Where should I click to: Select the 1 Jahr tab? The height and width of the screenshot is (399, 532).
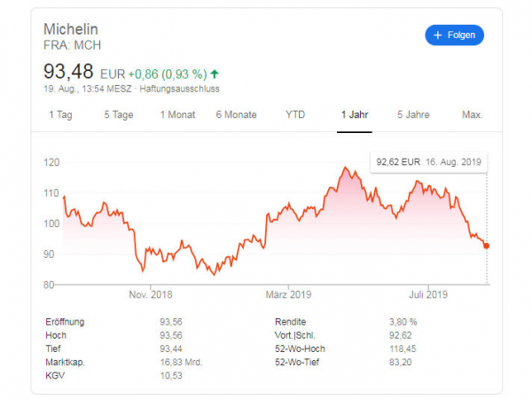[x=355, y=114]
